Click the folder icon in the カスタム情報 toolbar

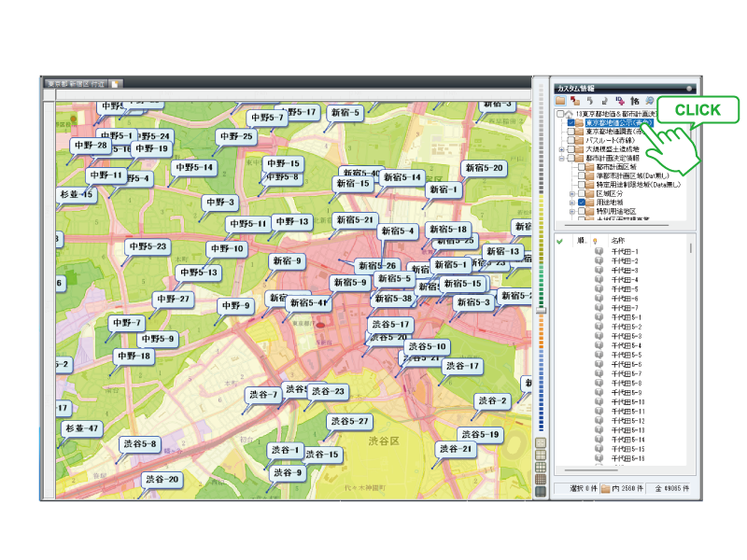(x=560, y=101)
